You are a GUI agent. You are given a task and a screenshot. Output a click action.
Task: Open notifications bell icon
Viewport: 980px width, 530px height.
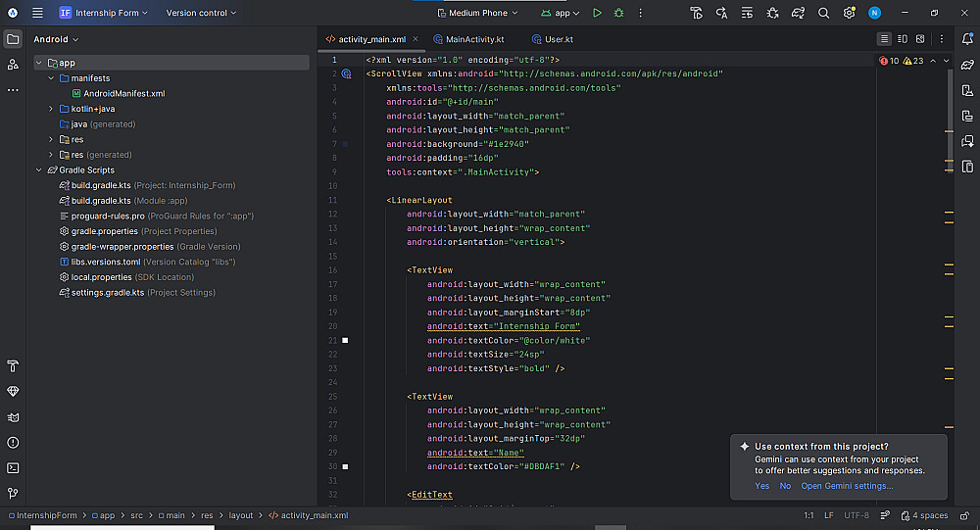pyautogui.click(x=967, y=39)
